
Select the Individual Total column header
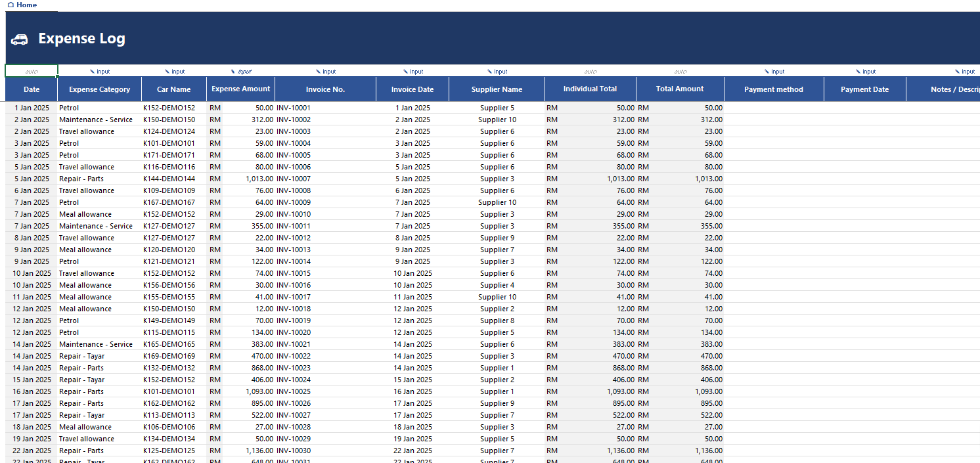(x=590, y=89)
